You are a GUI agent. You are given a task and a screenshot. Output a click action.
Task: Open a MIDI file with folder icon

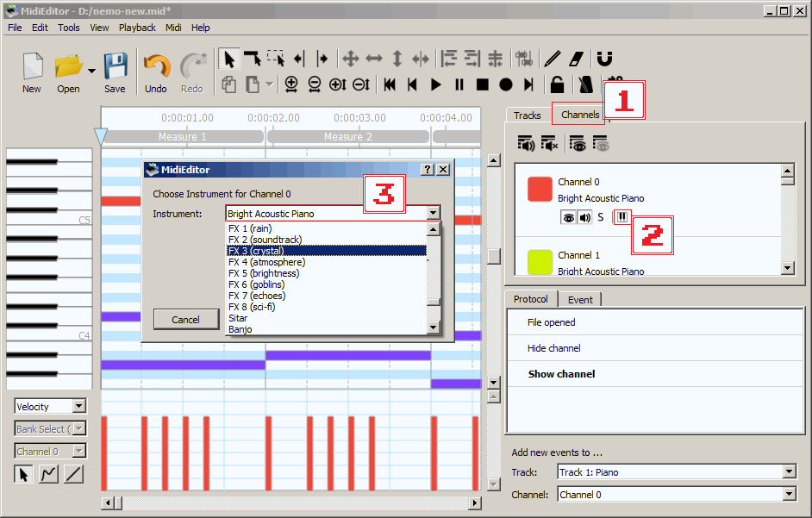pyautogui.click(x=68, y=72)
